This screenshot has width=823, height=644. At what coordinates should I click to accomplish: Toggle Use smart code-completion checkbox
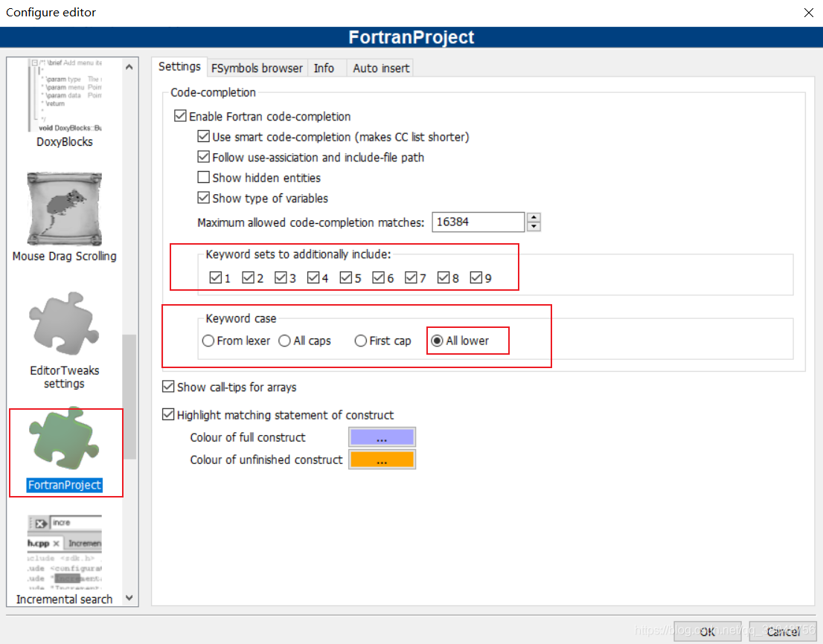(x=203, y=136)
